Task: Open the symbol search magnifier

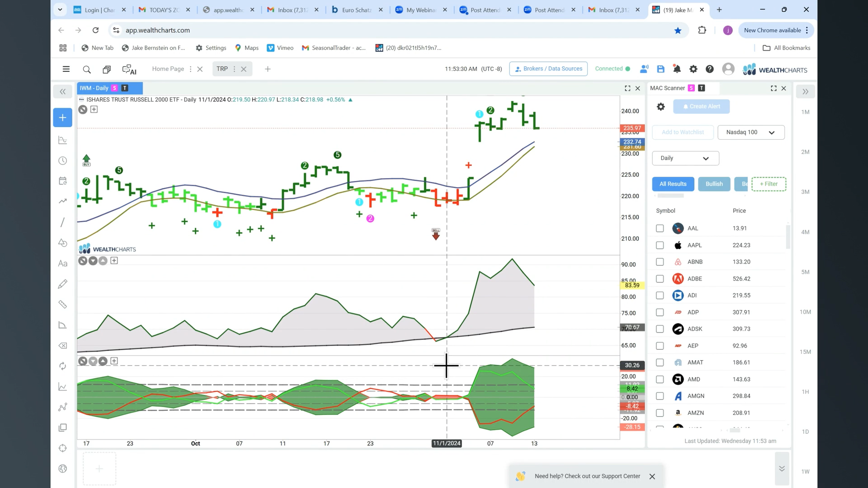Action: click(x=87, y=69)
